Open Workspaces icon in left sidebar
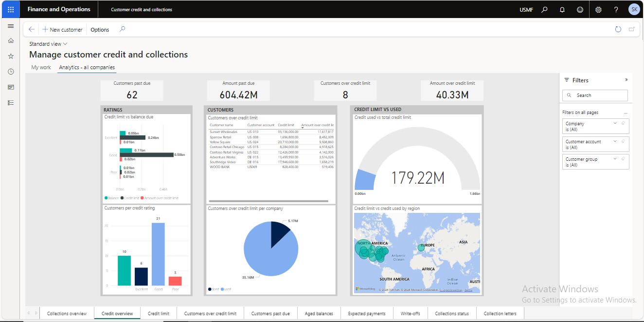This screenshot has height=322, width=644. (11, 87)
